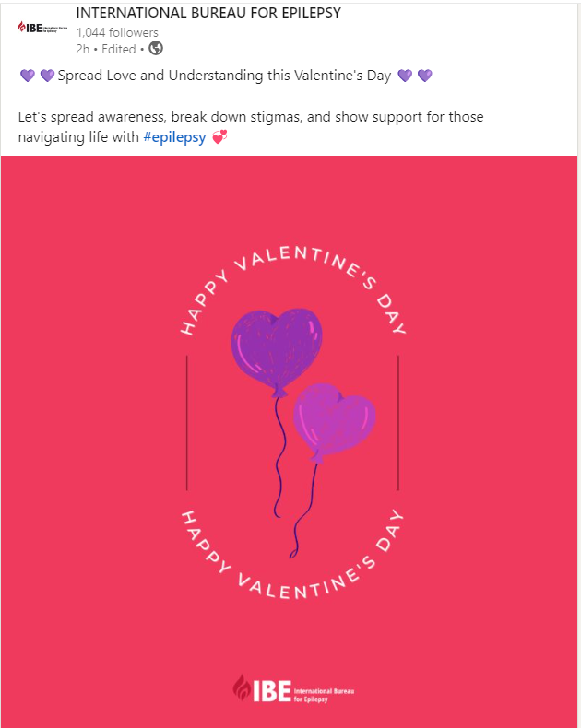Click the left vertical line beside the balloons
Viewport: 581px width, 728px height.
coord(187,422)
